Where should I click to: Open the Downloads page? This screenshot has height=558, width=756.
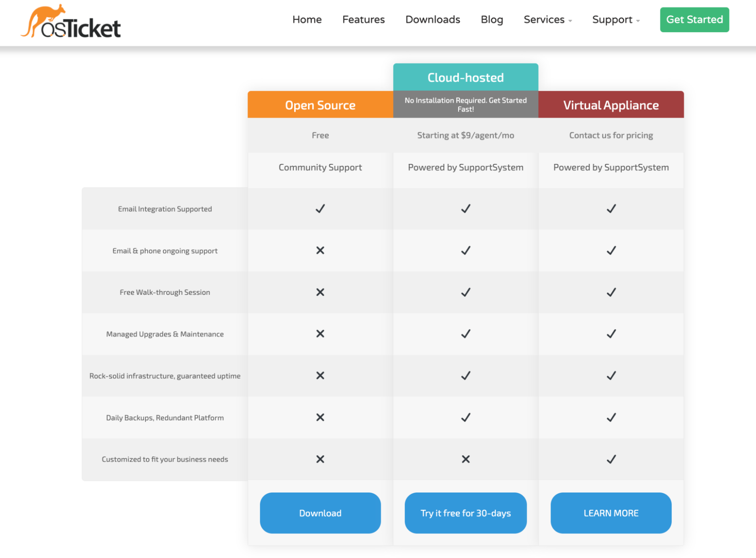pos(432,20)
